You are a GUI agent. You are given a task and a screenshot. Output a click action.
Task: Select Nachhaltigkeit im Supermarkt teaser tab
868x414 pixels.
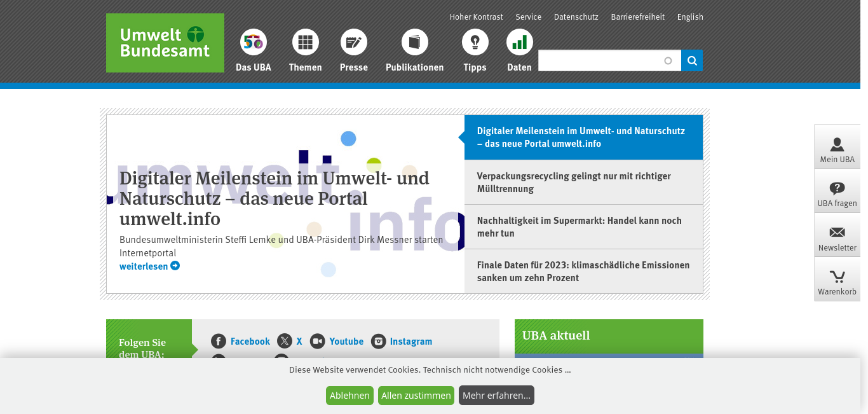[x=583, y=227]
